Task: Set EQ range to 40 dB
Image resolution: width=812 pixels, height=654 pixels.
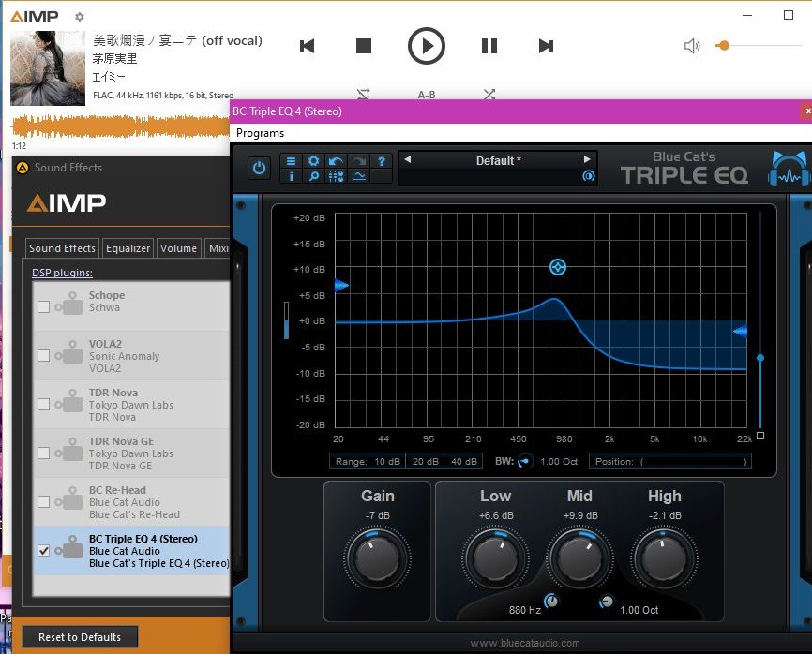Action: click(463, 461)
